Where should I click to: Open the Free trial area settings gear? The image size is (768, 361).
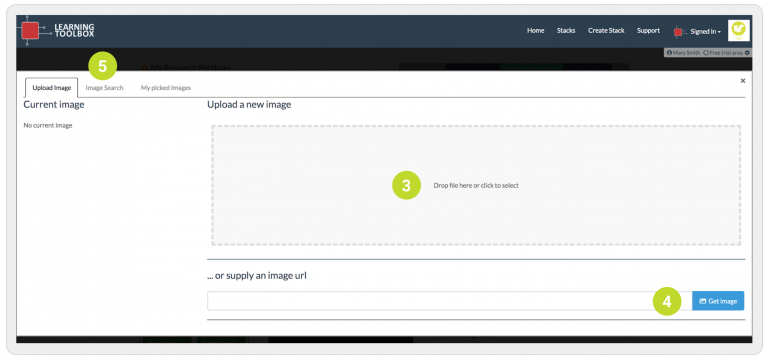coord(747,52)
